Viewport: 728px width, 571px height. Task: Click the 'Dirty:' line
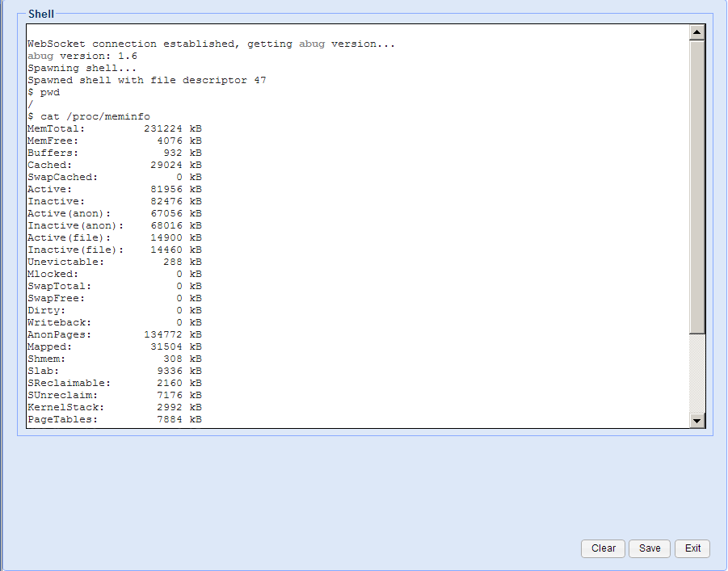click(115, 310)
